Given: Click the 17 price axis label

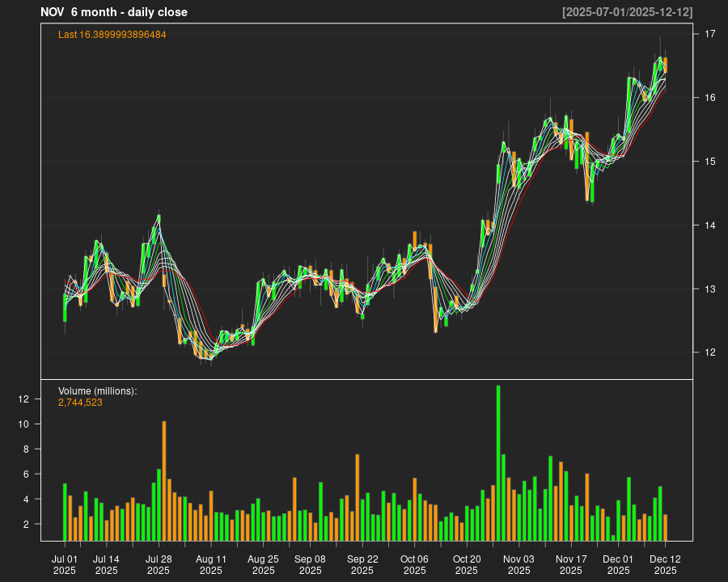Looking at the screenshot, I should pyautogui.click(x=709, y=34).
